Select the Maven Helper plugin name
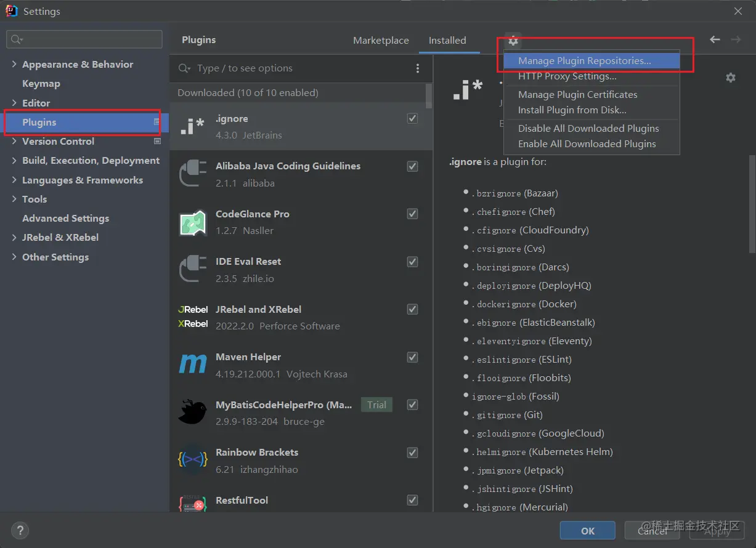 pos(248,357)
